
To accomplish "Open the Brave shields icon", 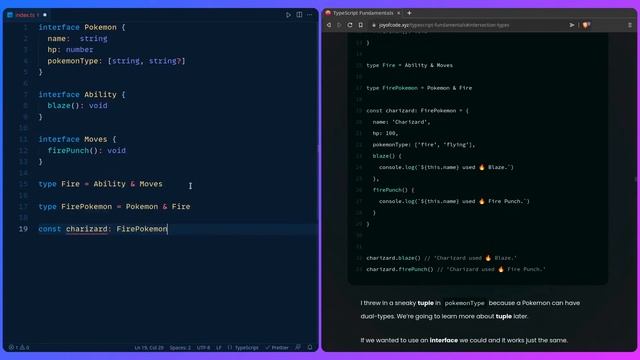I will pos(587,25).
